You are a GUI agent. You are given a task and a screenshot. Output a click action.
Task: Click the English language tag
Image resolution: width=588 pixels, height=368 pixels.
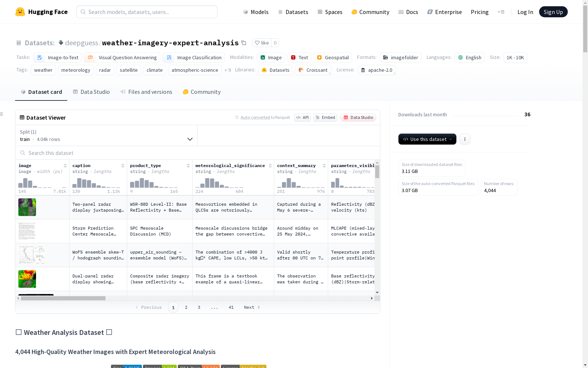(x=470, y=57)
